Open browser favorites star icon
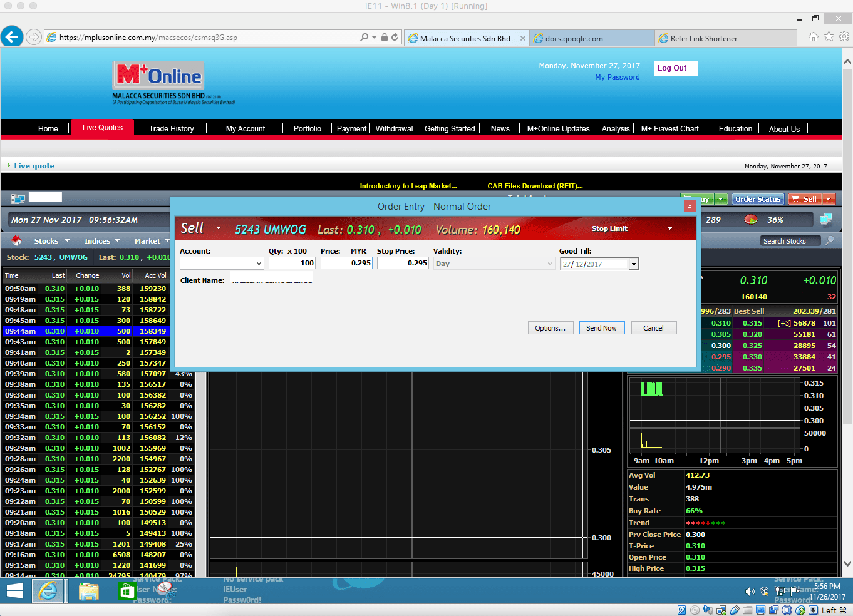Viewport: 853px width, 616px height. tap(829, 37)
